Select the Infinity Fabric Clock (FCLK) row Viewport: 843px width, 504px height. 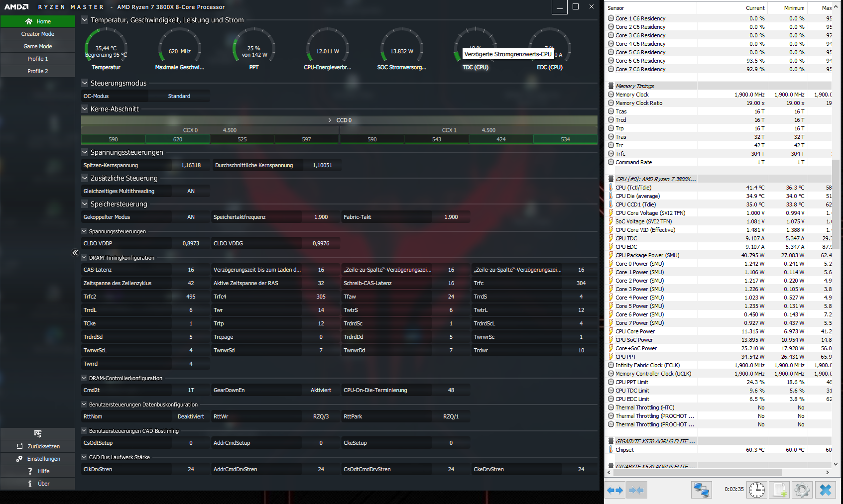point(719,365)
